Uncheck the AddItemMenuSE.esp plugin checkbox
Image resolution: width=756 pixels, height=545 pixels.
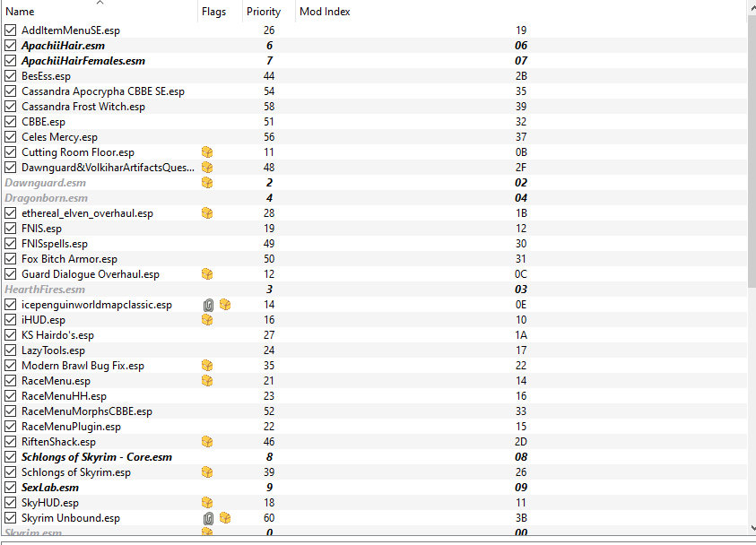(10, 30)
